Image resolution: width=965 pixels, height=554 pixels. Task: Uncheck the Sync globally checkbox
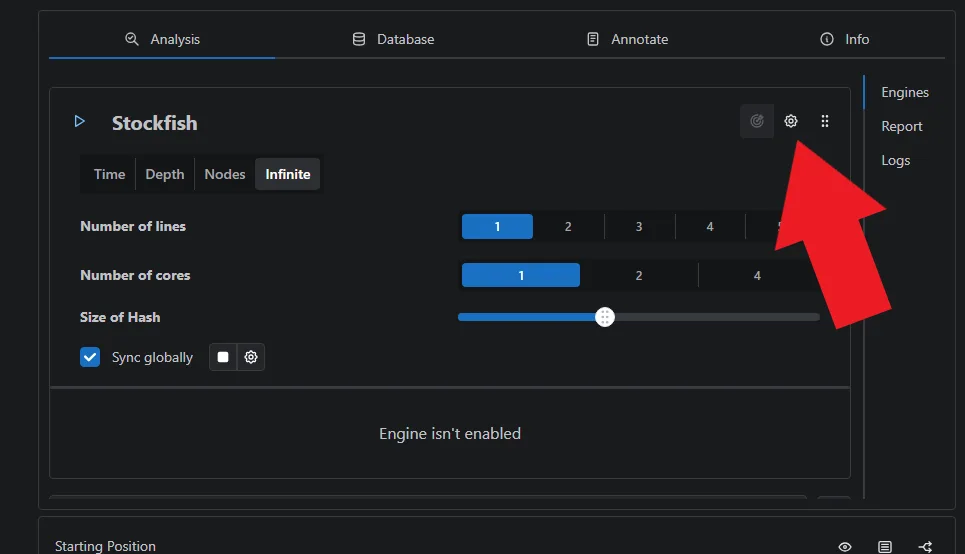(90, 357)
